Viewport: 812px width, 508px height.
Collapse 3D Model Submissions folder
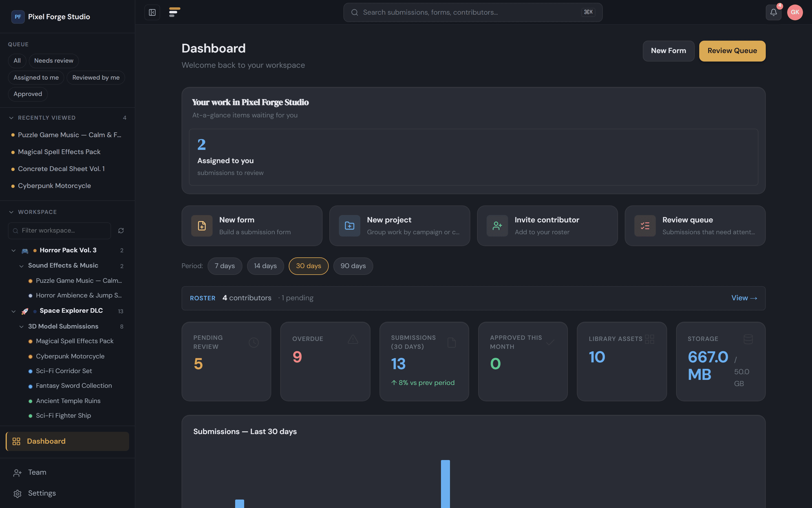[21, 327]
